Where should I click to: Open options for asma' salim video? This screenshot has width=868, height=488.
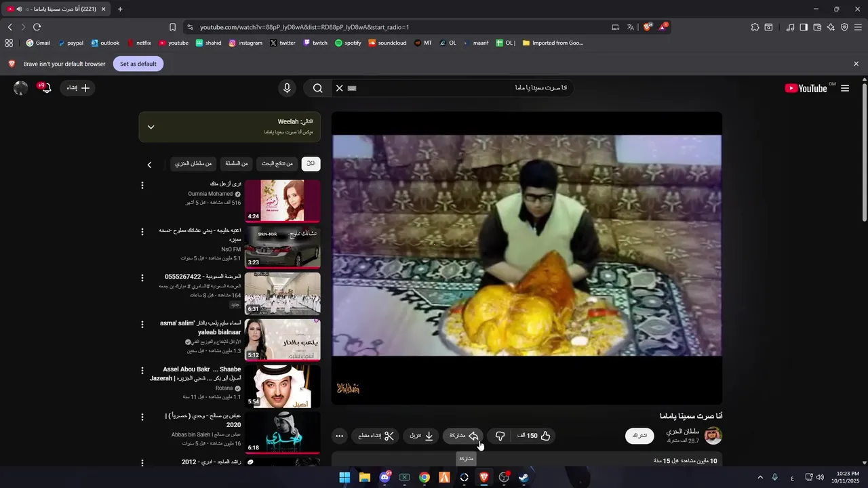[x=142, y=324]
